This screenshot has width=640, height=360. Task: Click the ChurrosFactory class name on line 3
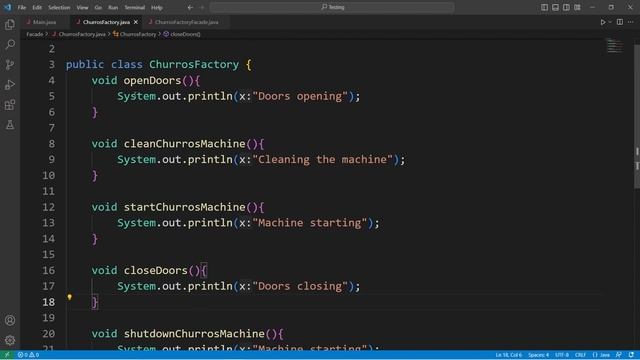coord(194,64)
